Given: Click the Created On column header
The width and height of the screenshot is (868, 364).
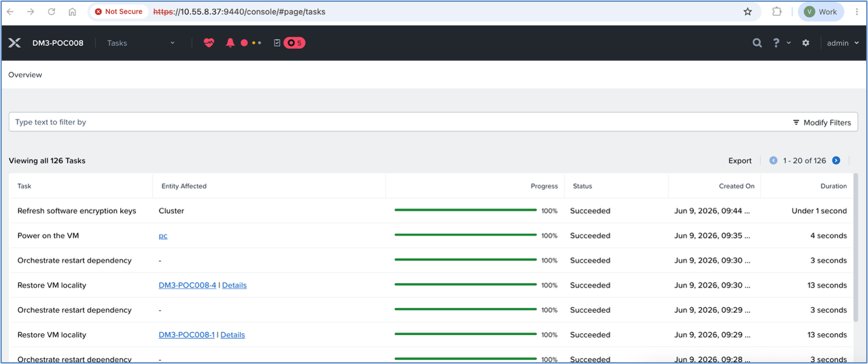Looking at the screenshot, I should [736, 186].
